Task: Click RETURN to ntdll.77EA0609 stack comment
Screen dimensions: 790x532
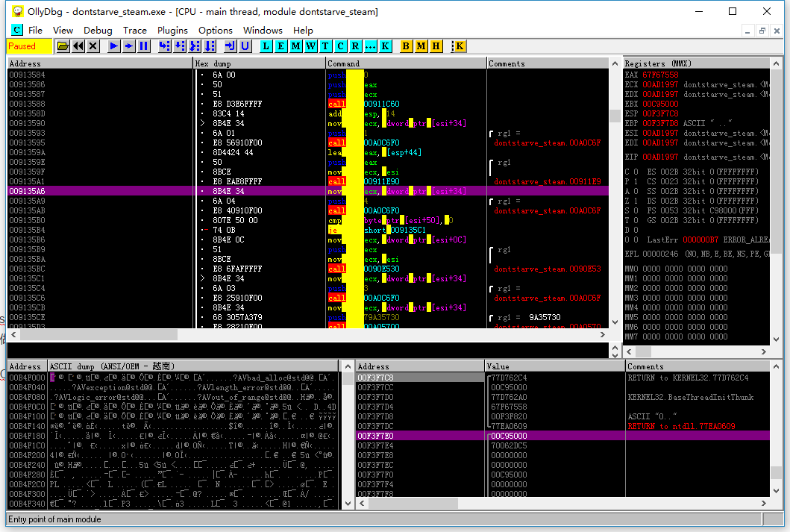Action: [680, 426]
